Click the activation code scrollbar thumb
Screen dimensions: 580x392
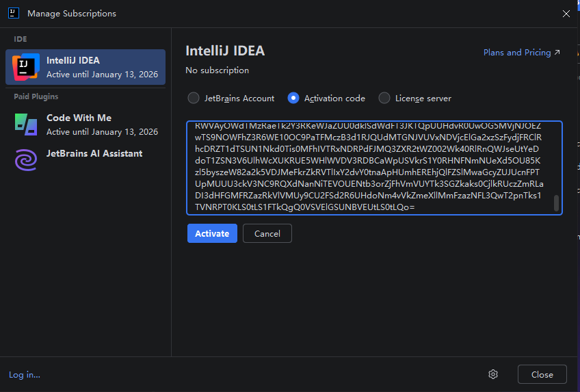[556, 203]
